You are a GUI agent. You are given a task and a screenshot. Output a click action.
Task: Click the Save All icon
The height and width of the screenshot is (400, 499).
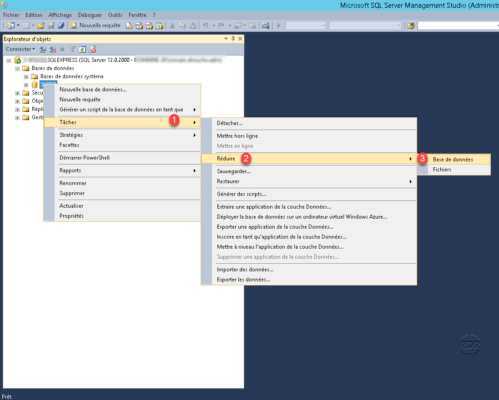click(61, 26)
